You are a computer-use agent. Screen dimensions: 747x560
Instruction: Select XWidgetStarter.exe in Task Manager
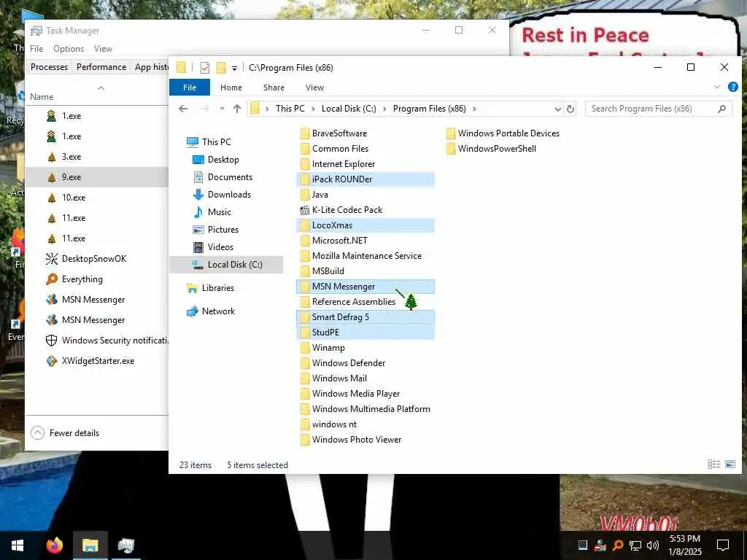[97, 361]
